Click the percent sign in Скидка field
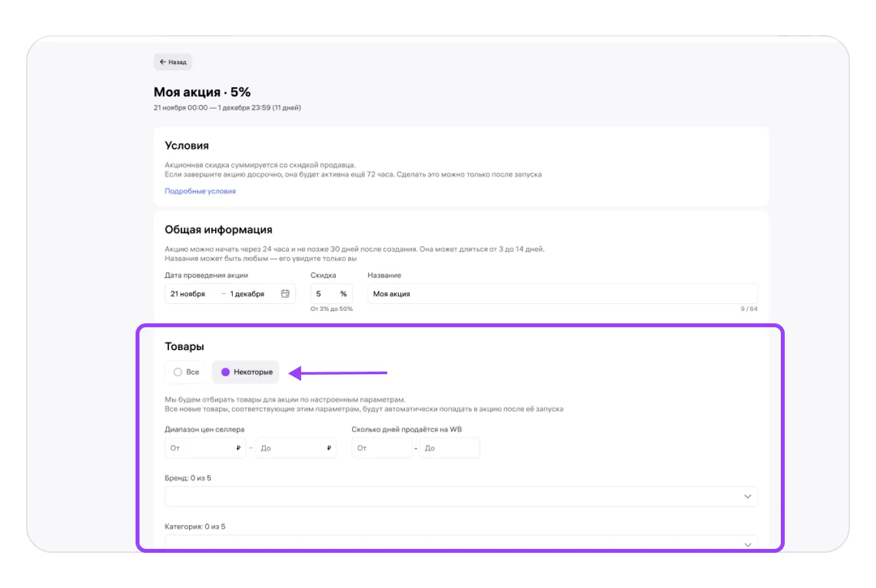The image size is (876, 588). [x=343, y=294]
